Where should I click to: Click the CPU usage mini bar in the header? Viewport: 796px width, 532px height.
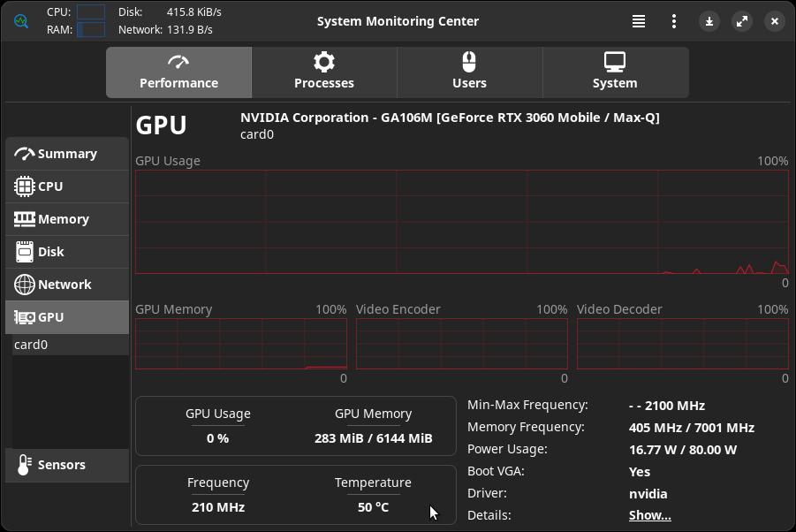pos(91,12)
